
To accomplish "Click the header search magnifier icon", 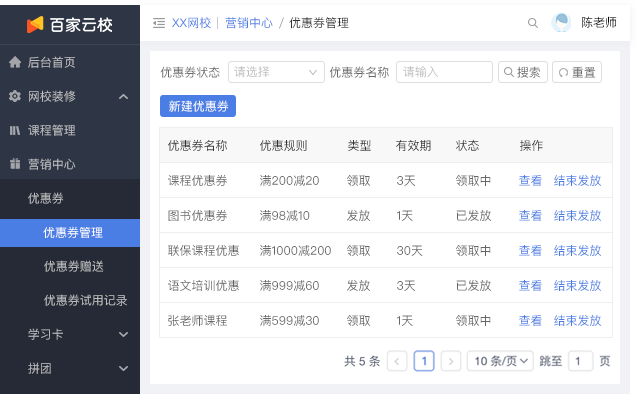I will coord(533,23).
